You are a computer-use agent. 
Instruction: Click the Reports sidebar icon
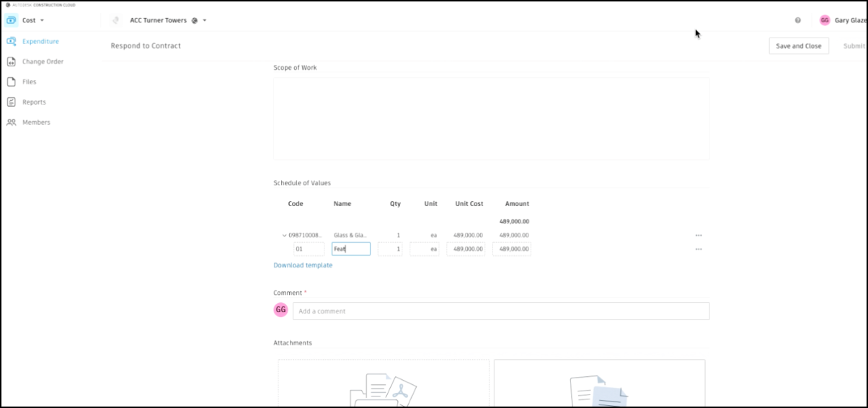tap(12, 102)
